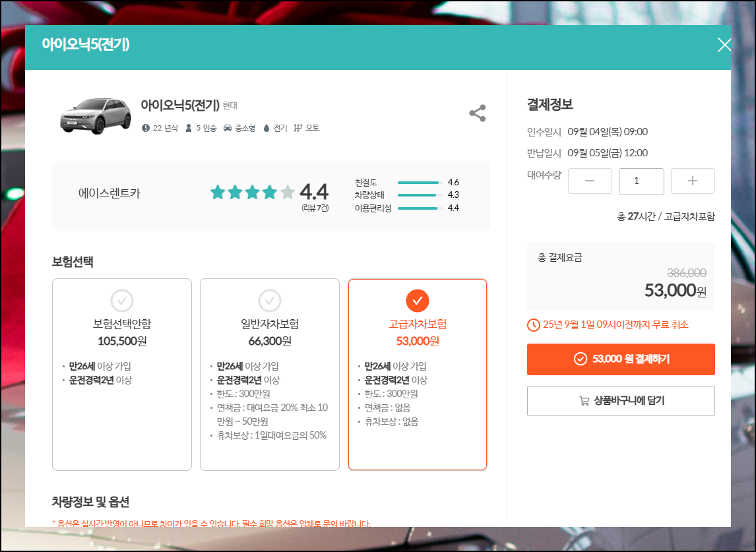Click the 총 결제요금 label
Image resolution: width=756 pixels, height=552 pixels.
(560, 257)
